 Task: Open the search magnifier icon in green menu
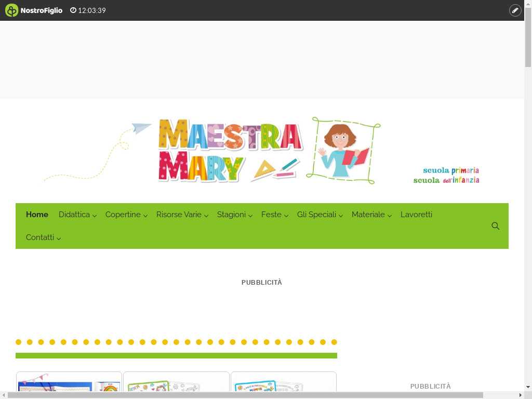pos(495,226)
